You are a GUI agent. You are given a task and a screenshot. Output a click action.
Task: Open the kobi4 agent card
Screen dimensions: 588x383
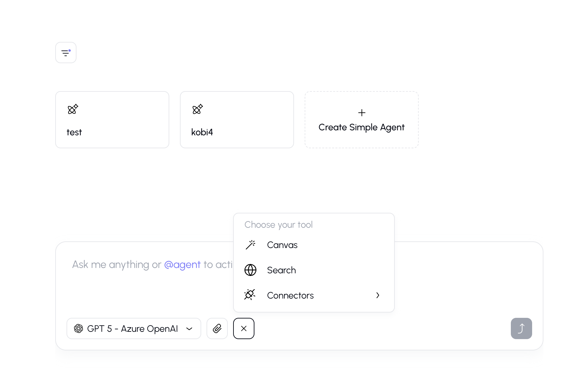pos(237,120)
